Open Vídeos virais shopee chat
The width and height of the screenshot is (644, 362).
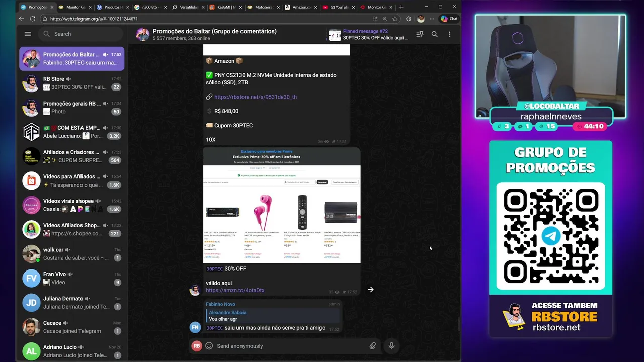(x=71, y=205)
